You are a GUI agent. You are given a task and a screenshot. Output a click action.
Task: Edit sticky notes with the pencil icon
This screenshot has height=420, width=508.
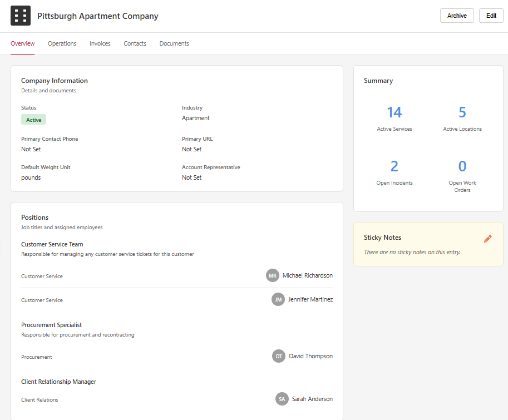click(487, 239)
